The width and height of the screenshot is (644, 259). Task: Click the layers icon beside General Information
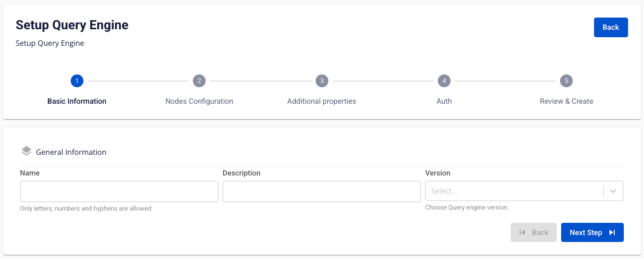pos(27,151)
